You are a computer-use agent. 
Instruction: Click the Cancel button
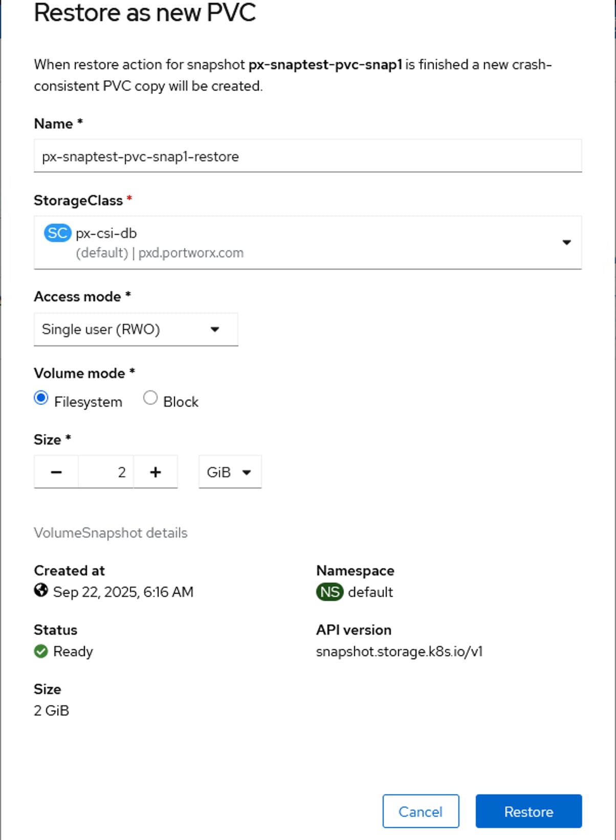[421, 811]
